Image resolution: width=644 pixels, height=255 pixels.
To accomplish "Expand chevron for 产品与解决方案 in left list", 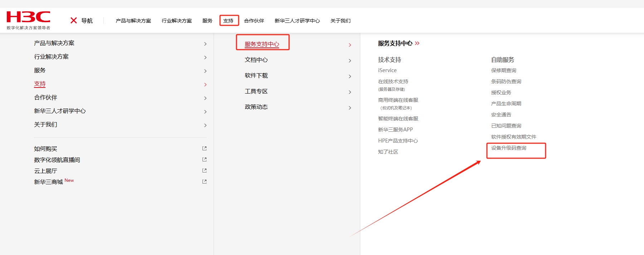I will click(x=205, y=44).
